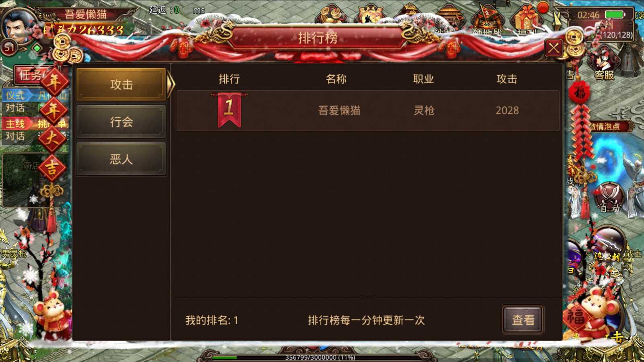Screen dimensions: 644x362
Task: Select the 攻击 ranking tab
Action: click(121, 84)
